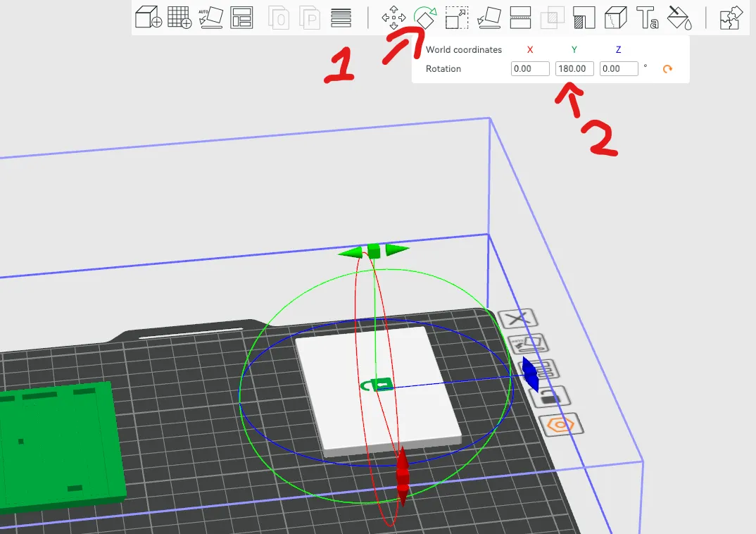756x534 pixels.
Task: Click the Mesh boolean icon
Action: pos(552,18)
